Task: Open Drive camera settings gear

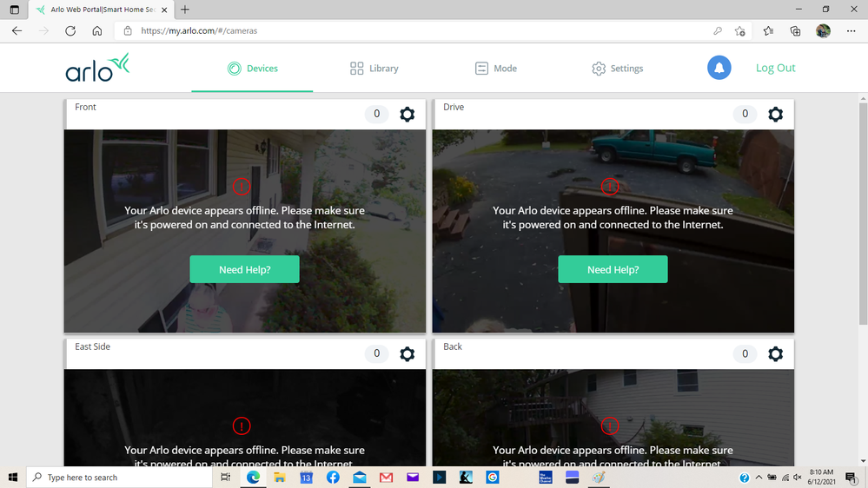Action: tap(776, 114)
